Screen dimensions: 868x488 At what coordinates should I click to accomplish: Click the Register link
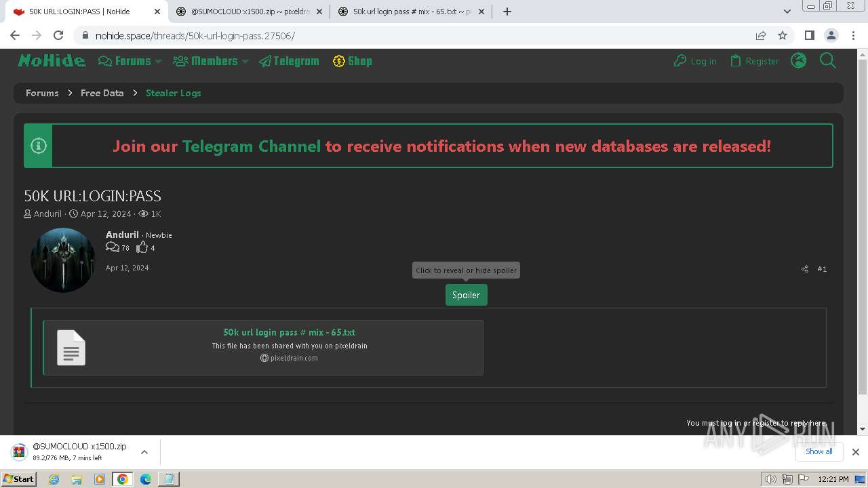pos(754,61)
